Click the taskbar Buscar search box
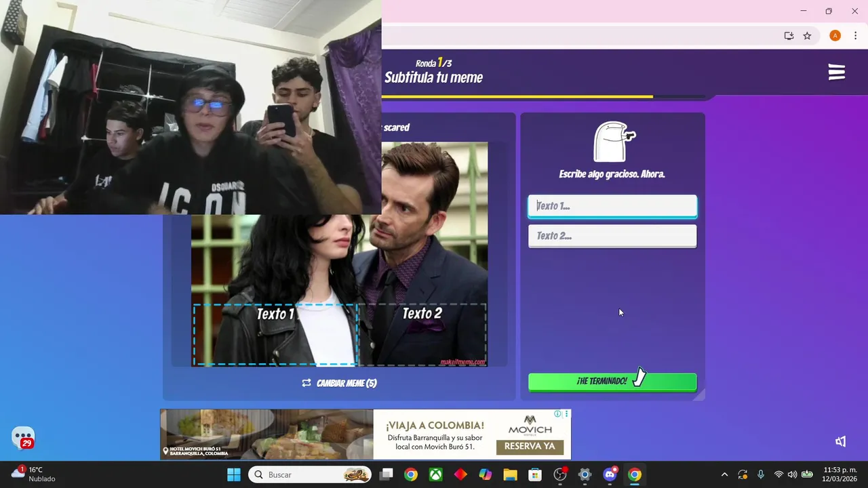 (x=310, y=474)
